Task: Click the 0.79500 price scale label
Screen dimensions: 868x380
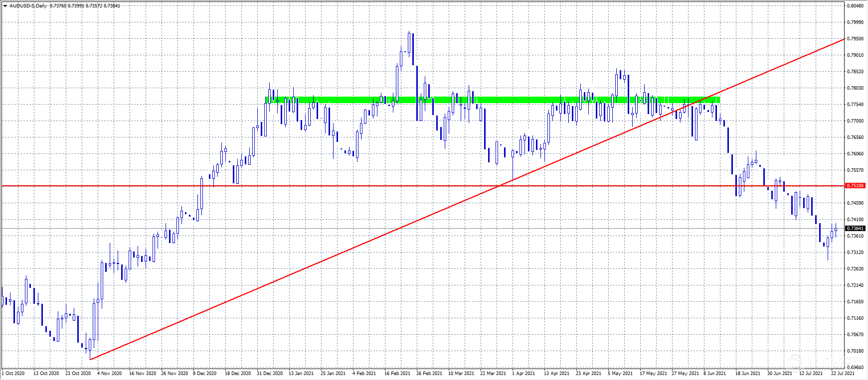Action: pyautogui.click(x=856, y=39)
